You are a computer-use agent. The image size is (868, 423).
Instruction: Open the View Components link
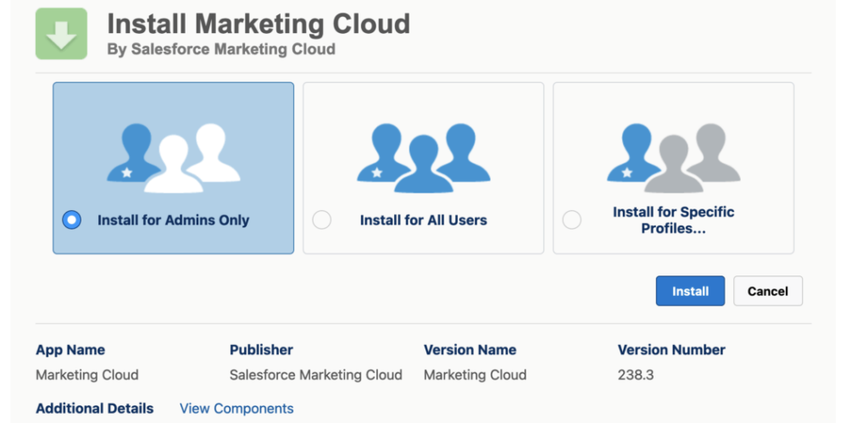pyautogui.click(x=236, y=409)
